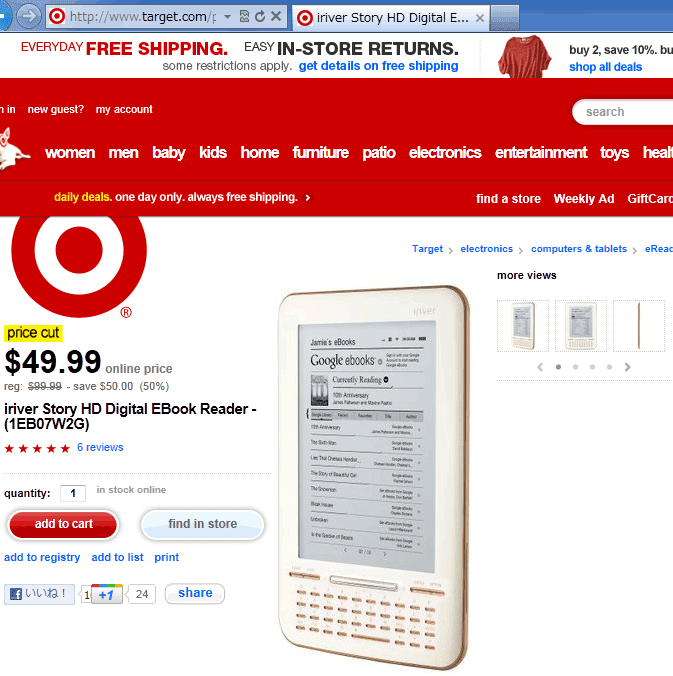
Task: Click the stop loading X icon
Action: pos(276,17)
